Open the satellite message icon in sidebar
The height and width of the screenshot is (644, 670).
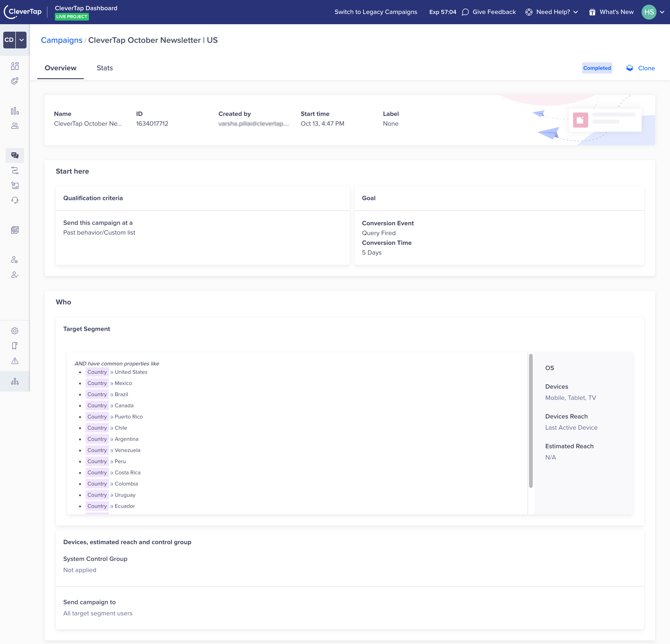click(x=15, y=185)
